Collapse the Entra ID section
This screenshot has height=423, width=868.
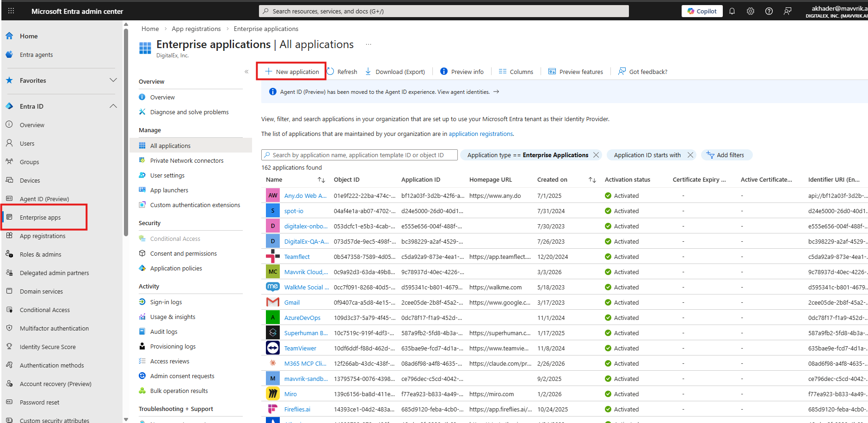tap(113, 106)
